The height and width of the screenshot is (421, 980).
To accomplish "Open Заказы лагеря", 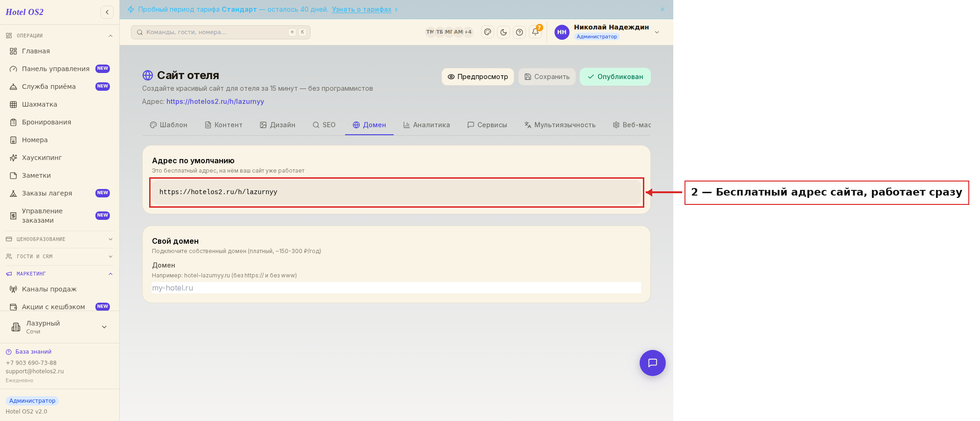I will coord(59,193).
